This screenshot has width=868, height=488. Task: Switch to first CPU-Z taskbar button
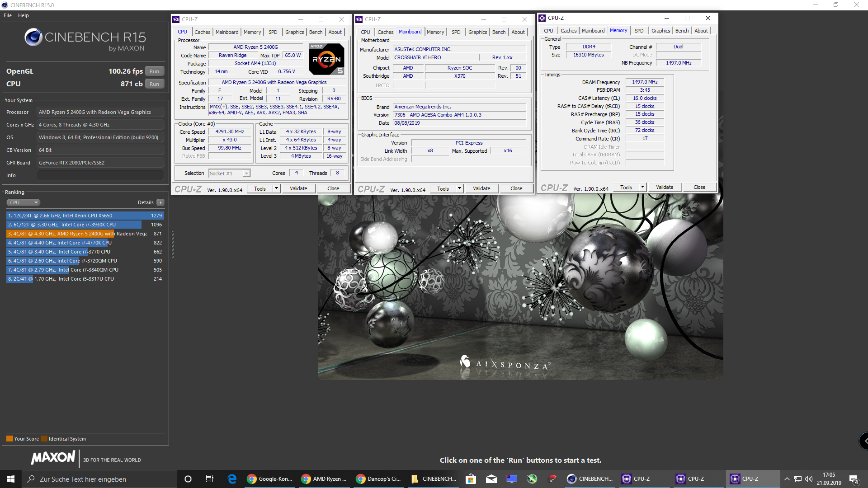point(644,479)
